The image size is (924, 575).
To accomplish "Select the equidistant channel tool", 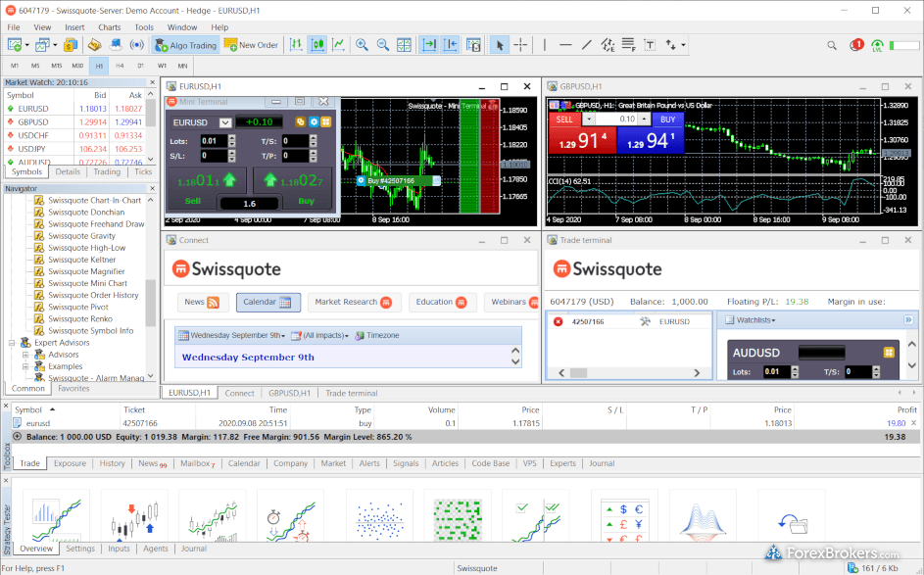I will click(x=608, y=45).
